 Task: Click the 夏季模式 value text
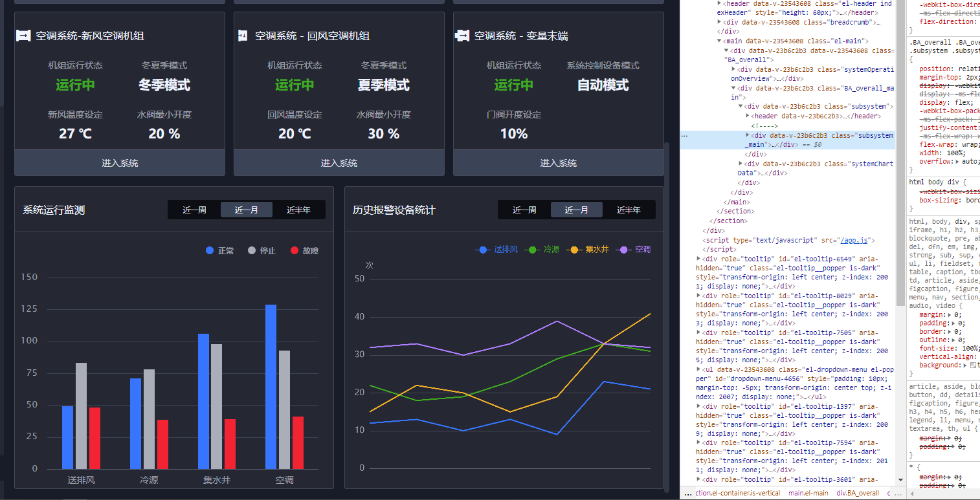[x=384, y=85]
